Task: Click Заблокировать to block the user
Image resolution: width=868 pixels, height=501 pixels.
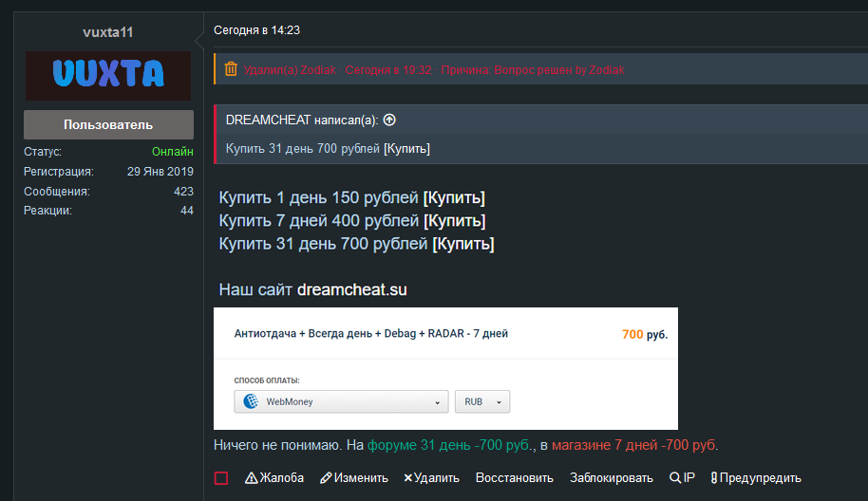Action: click(x=612, y=478)
